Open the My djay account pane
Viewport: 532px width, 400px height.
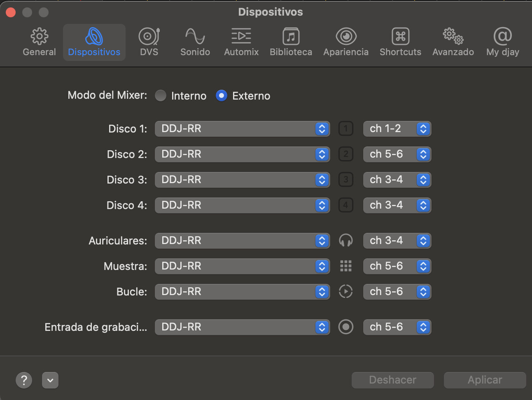click(x=502, y=42)
